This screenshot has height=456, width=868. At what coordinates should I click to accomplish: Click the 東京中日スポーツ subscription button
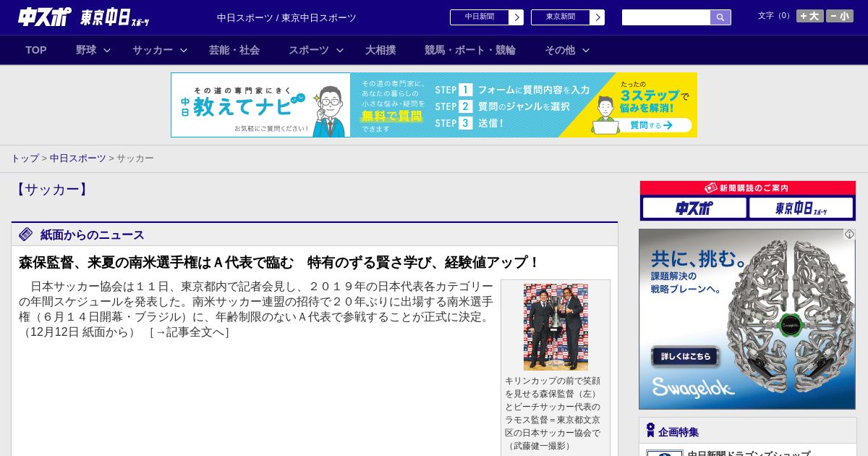pos(801,208)
